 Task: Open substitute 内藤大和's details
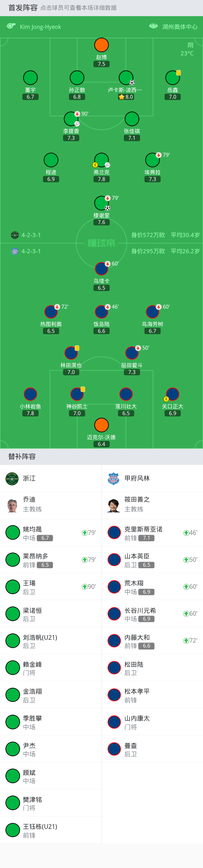152,641
